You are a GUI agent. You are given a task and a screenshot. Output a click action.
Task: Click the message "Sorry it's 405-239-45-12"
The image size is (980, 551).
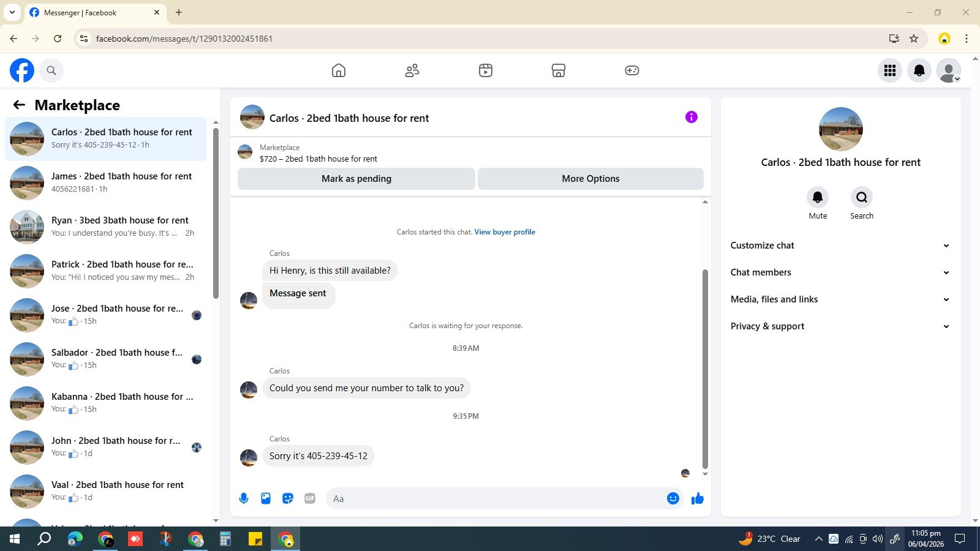coord(318,456)
